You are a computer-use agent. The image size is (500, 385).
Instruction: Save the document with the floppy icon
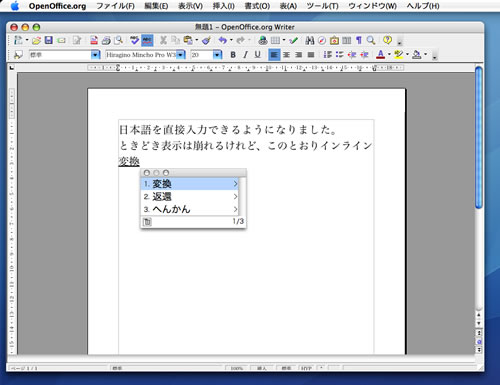click(x=49, y=40)
